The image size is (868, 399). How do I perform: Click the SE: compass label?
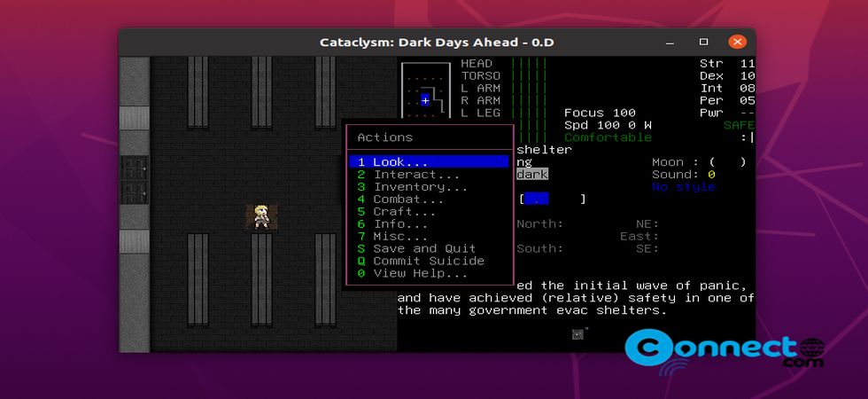click(647, 249)
